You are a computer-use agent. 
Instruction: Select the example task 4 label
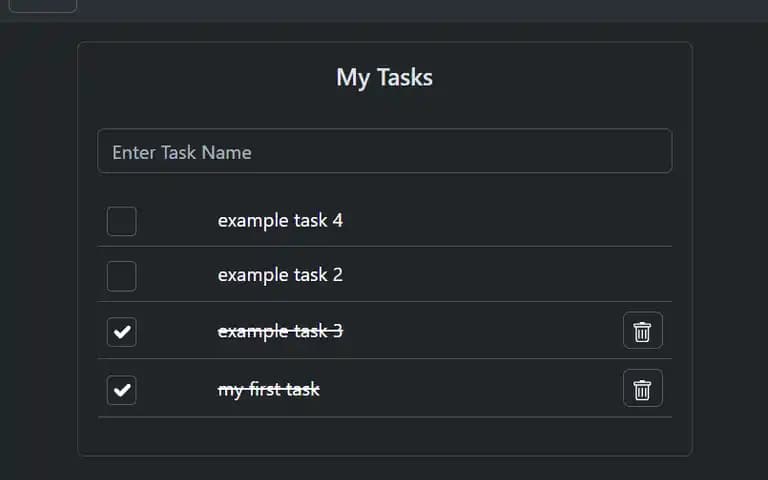[280, 221]
